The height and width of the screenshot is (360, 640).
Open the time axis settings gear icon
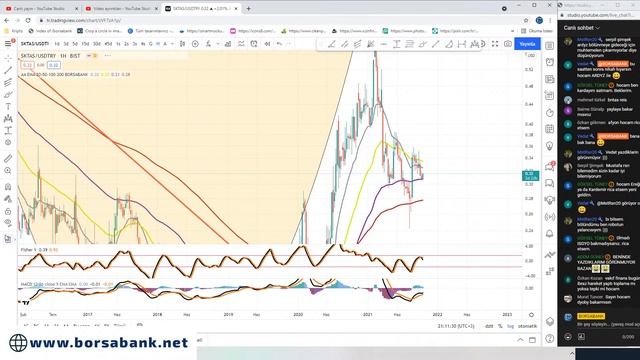pos(531,315)
